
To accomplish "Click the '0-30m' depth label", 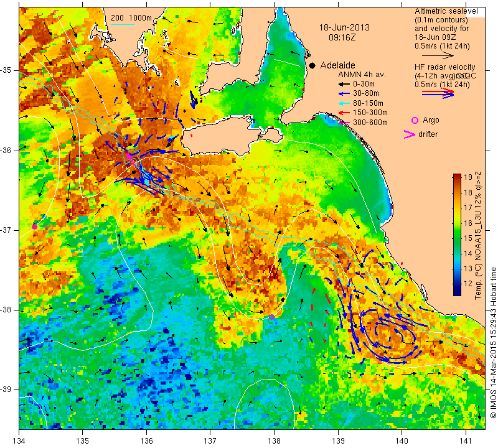I will pos(364,84).
